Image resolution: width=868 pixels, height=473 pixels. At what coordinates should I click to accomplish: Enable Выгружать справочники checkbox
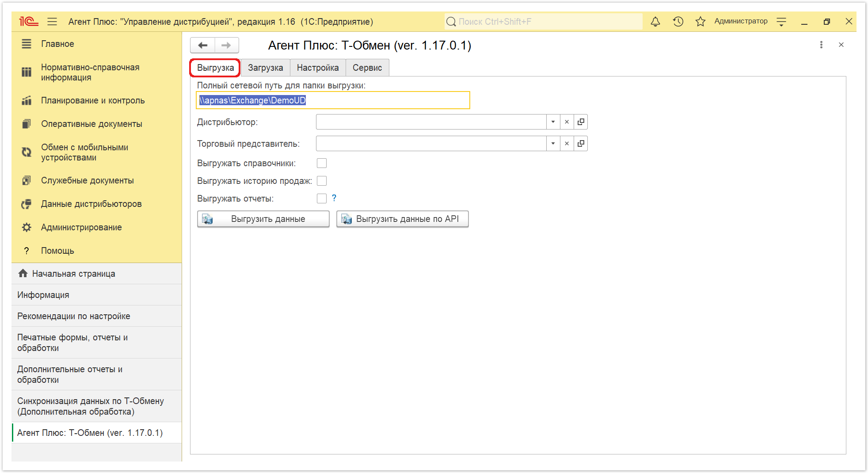coord(322,163)
